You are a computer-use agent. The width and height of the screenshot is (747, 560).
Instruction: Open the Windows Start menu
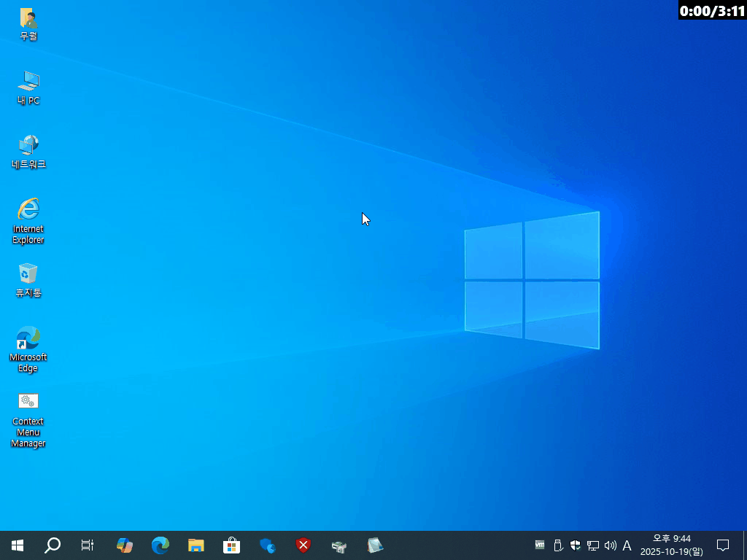pos(18,545)
